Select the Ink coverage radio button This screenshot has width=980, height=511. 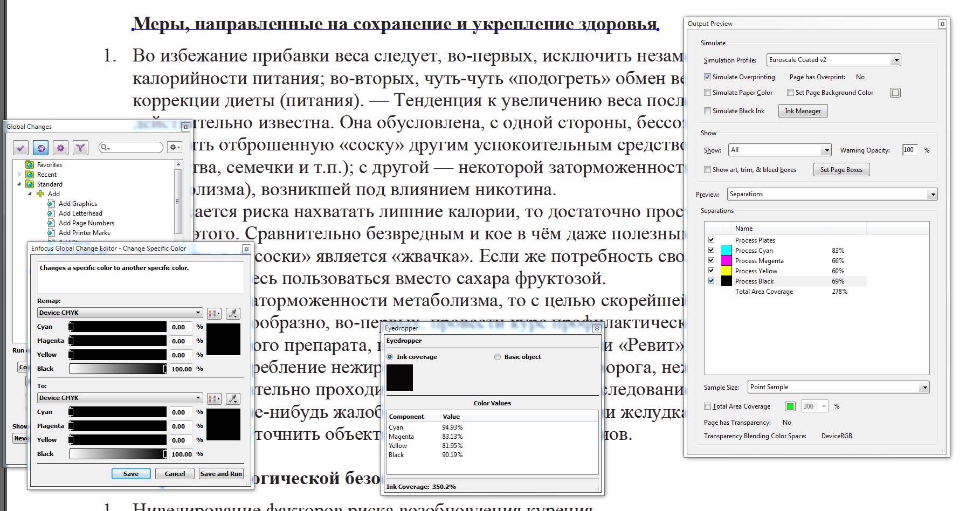click(390, 357)
